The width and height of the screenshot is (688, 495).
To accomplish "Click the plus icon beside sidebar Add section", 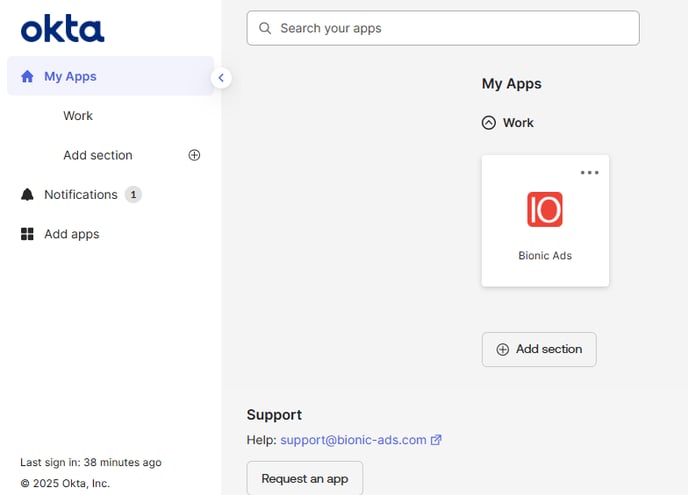I will tap(194, 155).
